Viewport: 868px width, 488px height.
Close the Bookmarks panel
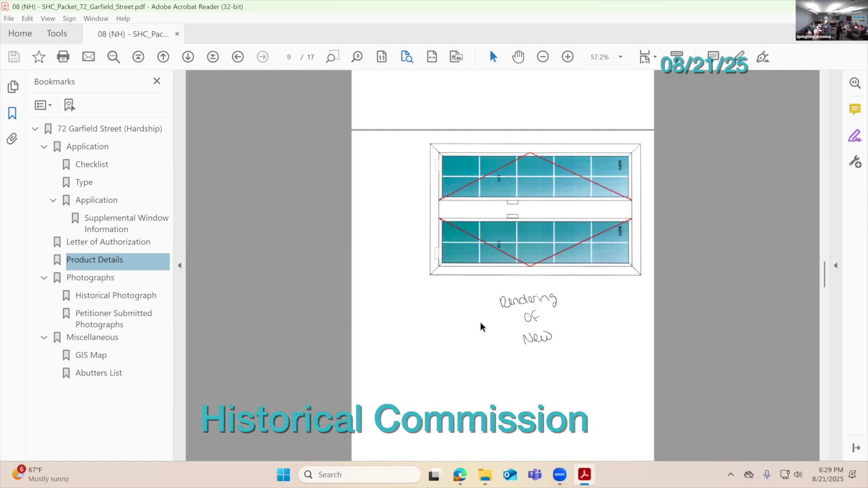coord(157,81)
